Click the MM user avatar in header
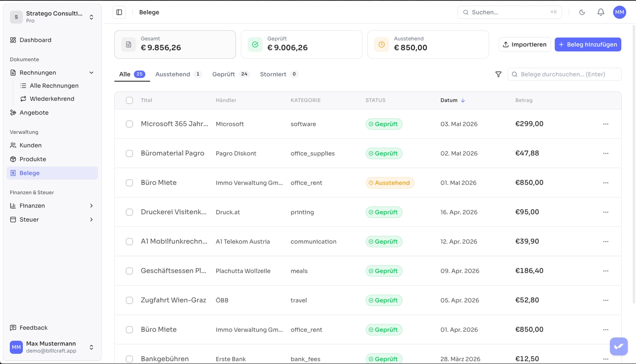 [620, 12]
